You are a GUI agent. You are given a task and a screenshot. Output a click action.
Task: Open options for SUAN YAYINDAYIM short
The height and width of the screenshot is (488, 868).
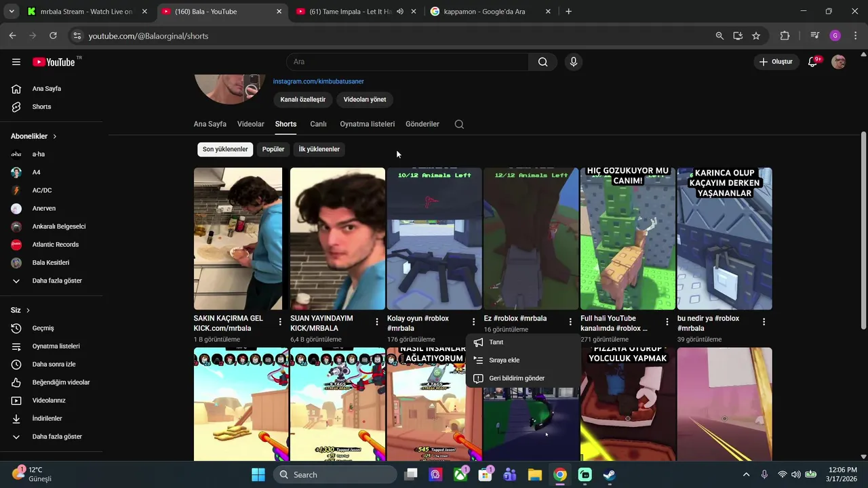tap(377, 322)
